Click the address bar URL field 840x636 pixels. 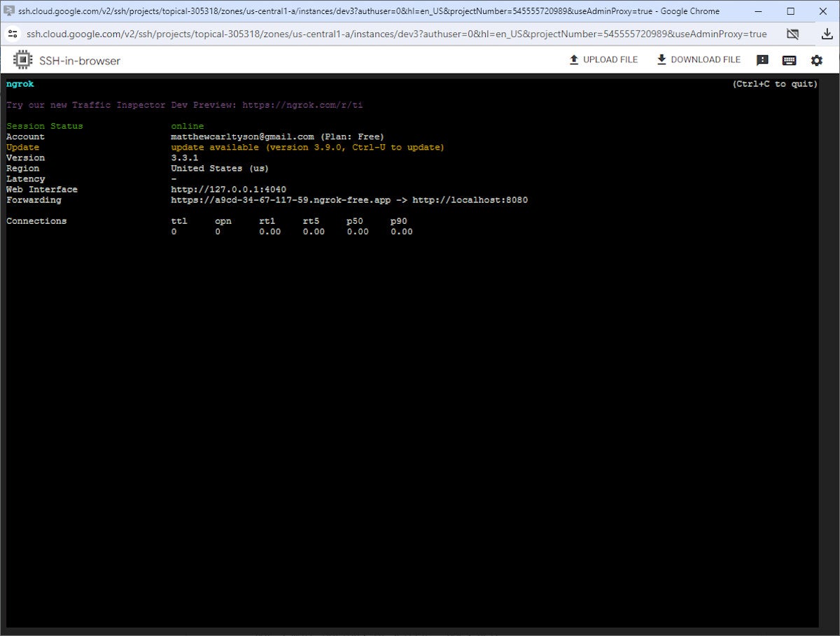(x=396, y=34)
